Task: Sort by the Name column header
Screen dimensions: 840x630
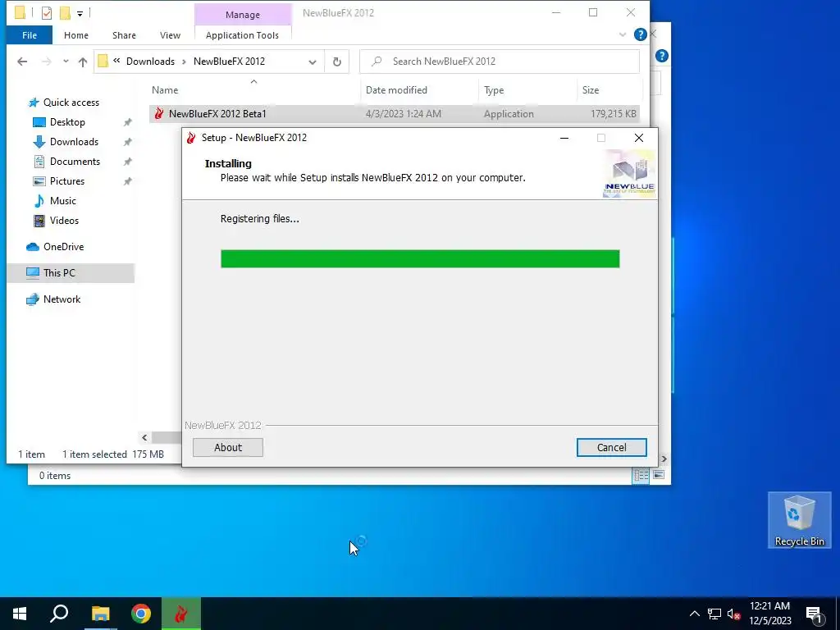Action: (165, 90)
